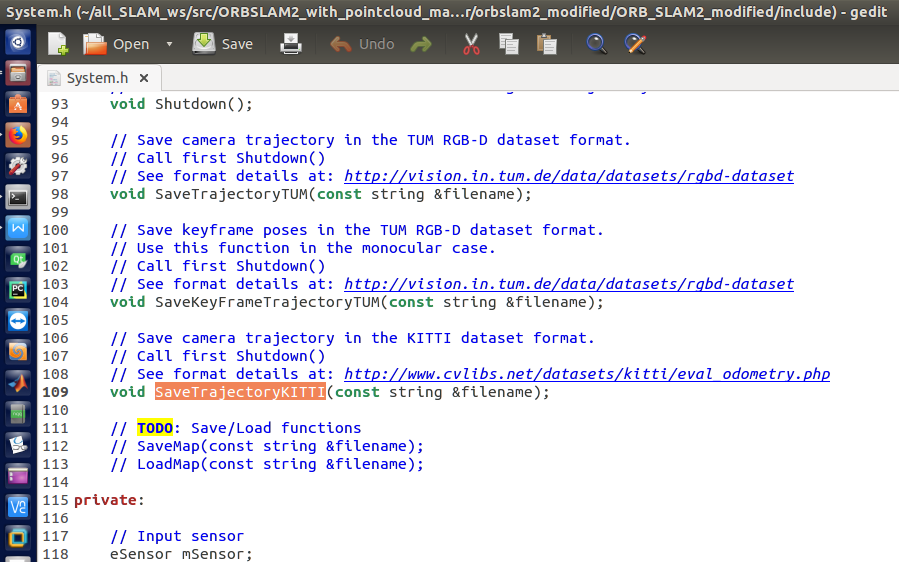Launch Firefox from the dock

click(x=18, y=135)
